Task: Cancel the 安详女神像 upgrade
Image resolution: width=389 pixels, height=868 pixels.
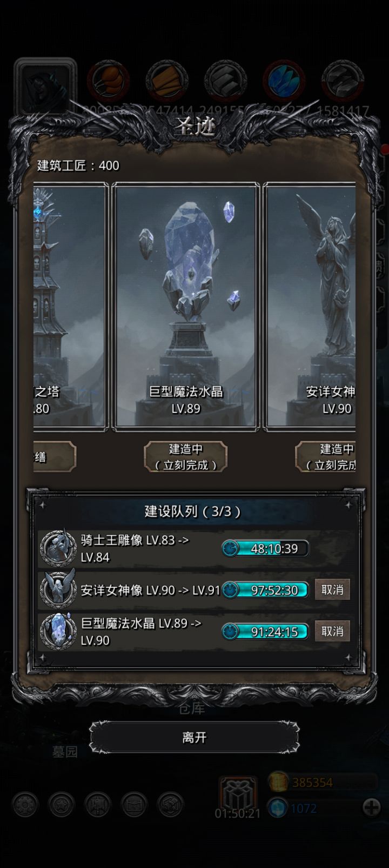Action: pos(332,589)
